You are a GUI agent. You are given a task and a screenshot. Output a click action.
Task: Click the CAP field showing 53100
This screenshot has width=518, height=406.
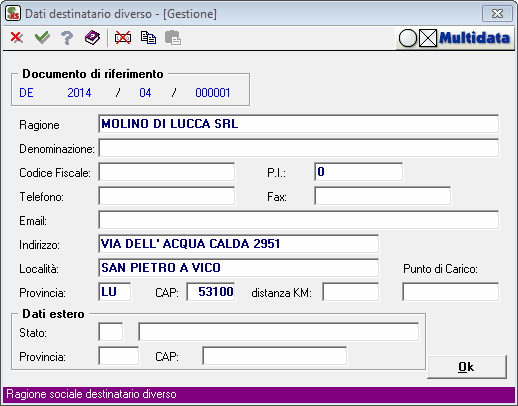(x=211, y=292)
